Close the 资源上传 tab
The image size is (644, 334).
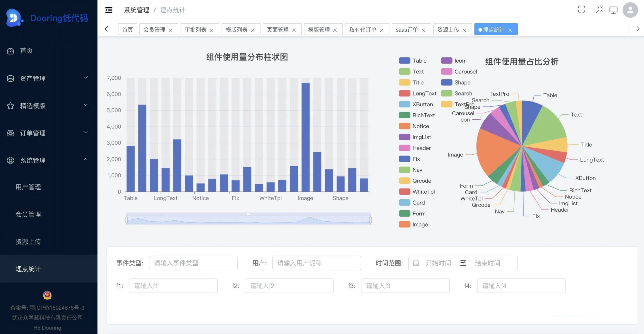coord(464,30)
